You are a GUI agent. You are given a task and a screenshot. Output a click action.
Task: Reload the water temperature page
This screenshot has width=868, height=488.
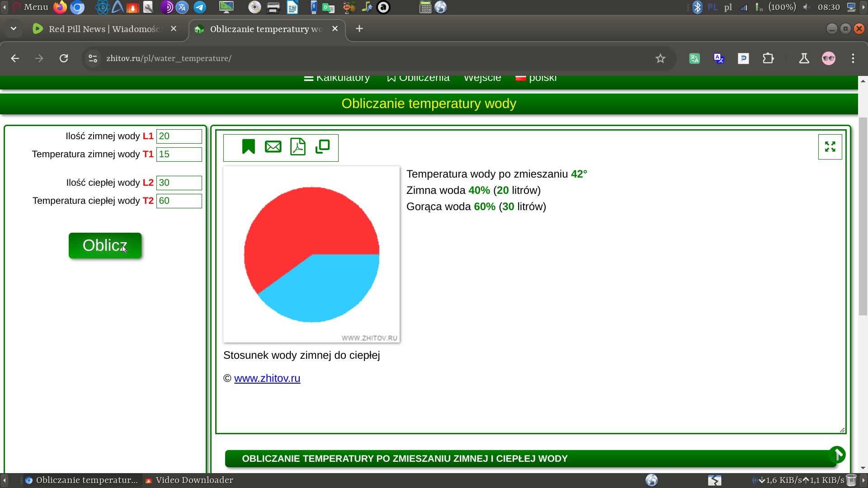(x=64, y=58)
